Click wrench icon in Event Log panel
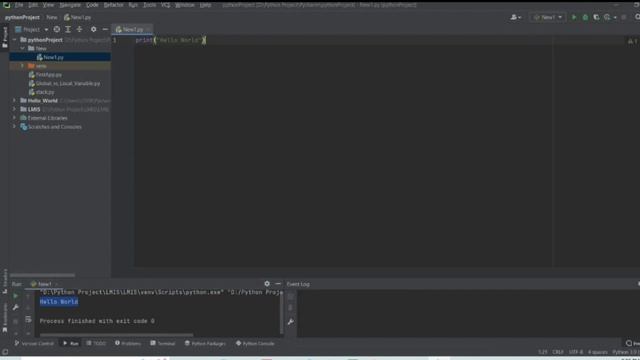 tap(291, 322)
